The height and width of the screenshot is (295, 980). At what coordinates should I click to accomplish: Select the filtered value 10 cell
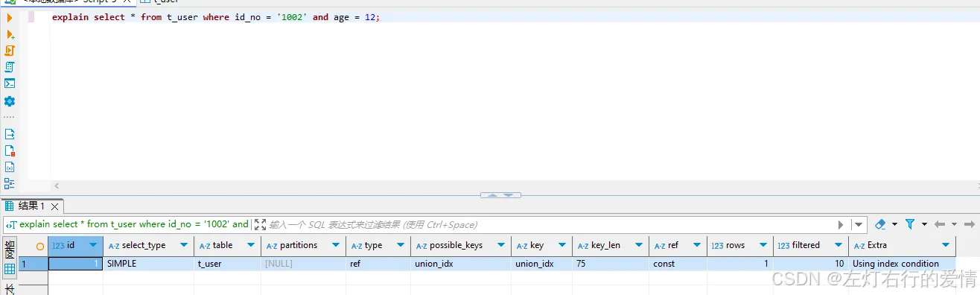tap(810, 264)
